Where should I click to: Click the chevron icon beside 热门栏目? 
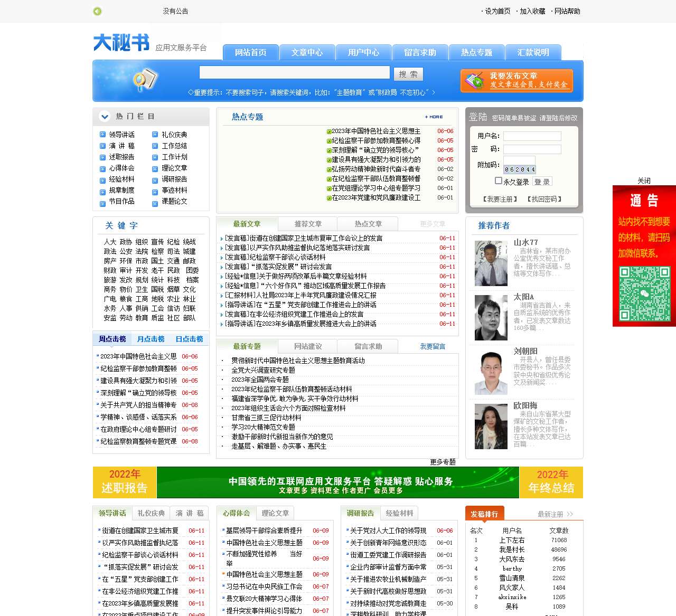[105, 117]
